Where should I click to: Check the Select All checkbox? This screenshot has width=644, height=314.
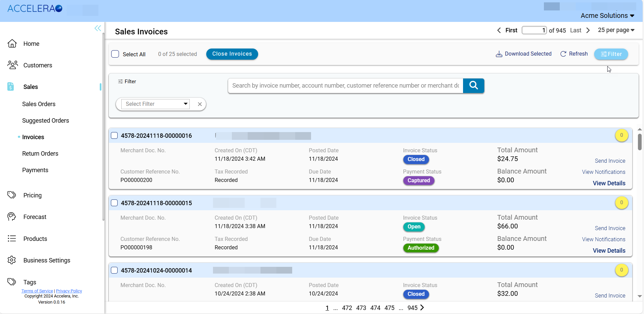click(115, 54)
